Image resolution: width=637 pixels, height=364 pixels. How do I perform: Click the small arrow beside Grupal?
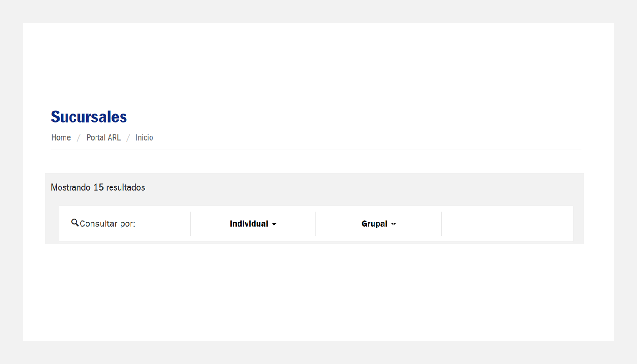pos(394,224)
